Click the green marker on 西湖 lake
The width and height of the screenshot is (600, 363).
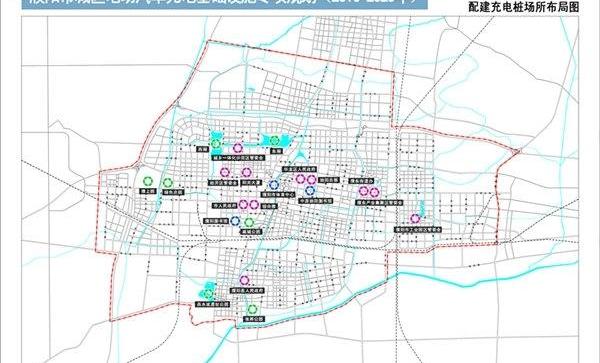coord(216,144)
